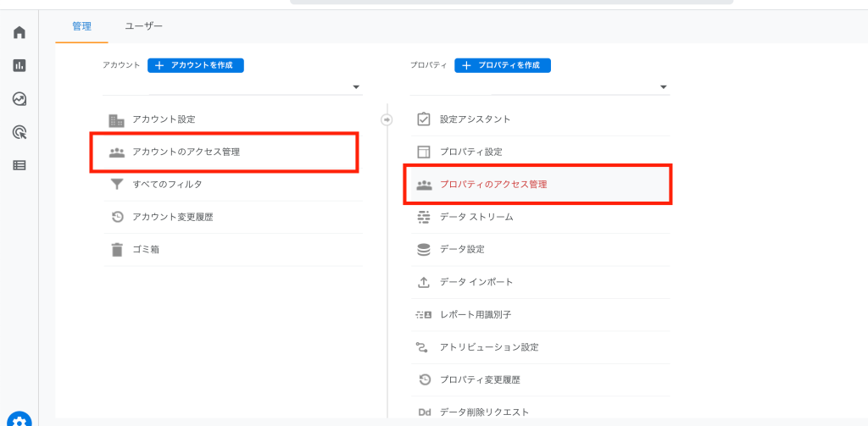The image size is (868, 426).
Task: Select the 管理 tab
Action: [81, 26]
